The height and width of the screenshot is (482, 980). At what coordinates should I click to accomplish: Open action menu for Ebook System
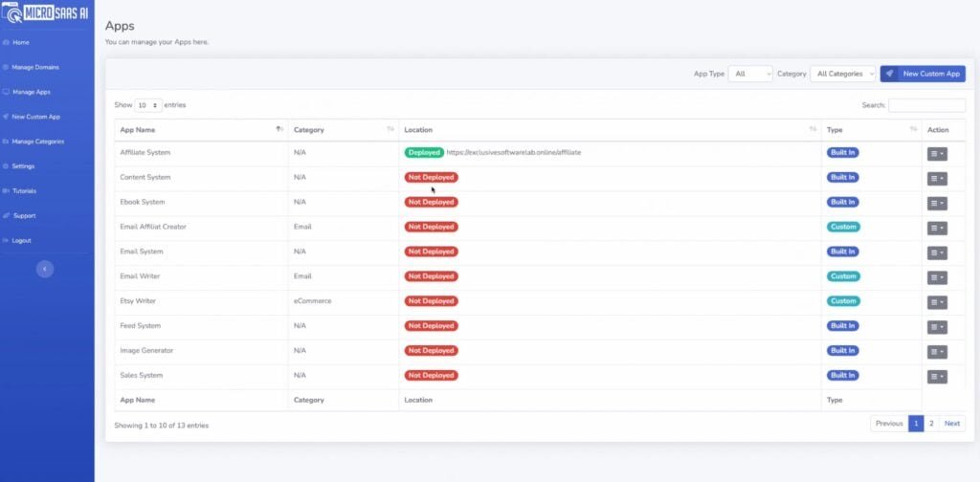tap(937, 204)
